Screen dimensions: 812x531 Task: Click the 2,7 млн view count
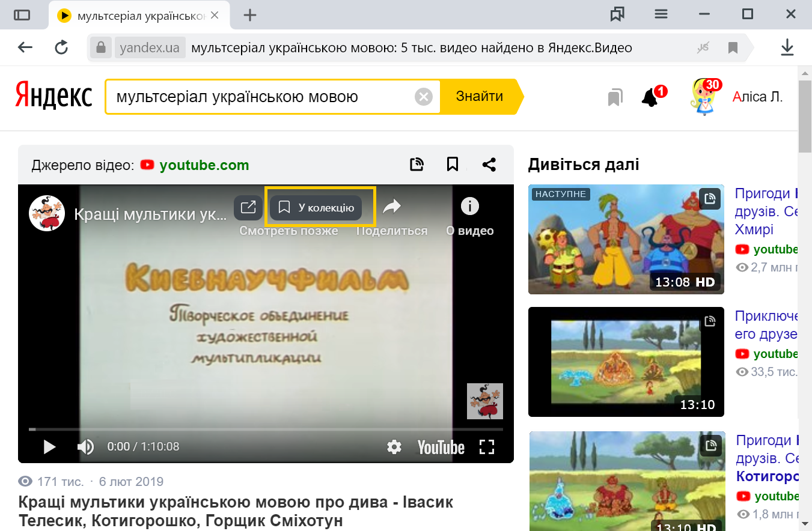pos(767,267)
